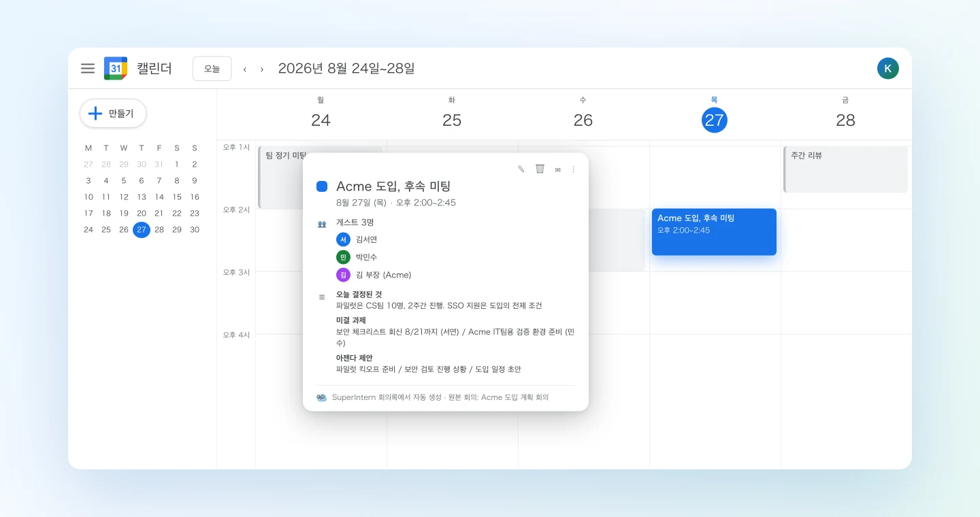Image resolution: width=980 pixels, height=517 pixels.
Task: Click the popup time 8월 27일 (목) 오후 2:00~2:45
Action: [x=396, y=203]
